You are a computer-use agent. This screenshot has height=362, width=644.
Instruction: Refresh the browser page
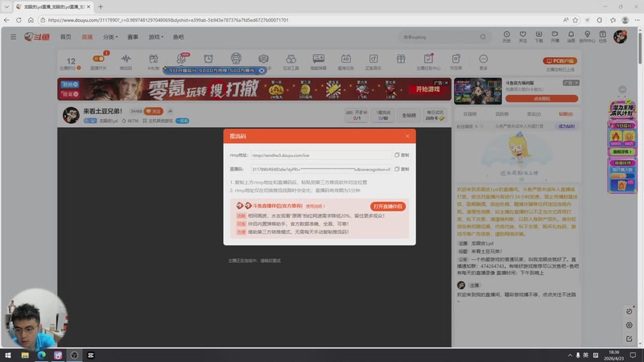coord(19,19)
